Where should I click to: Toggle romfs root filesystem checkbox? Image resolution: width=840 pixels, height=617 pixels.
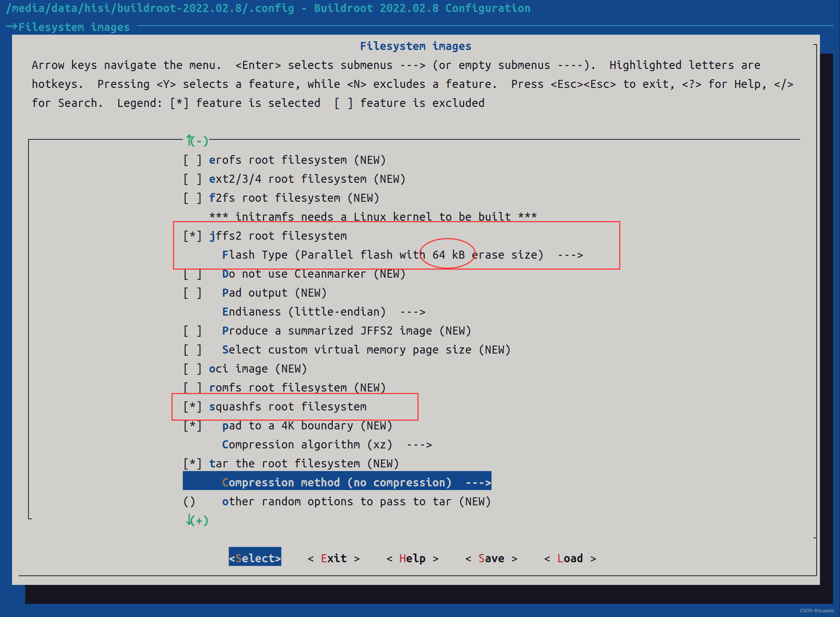coord(192,388)
